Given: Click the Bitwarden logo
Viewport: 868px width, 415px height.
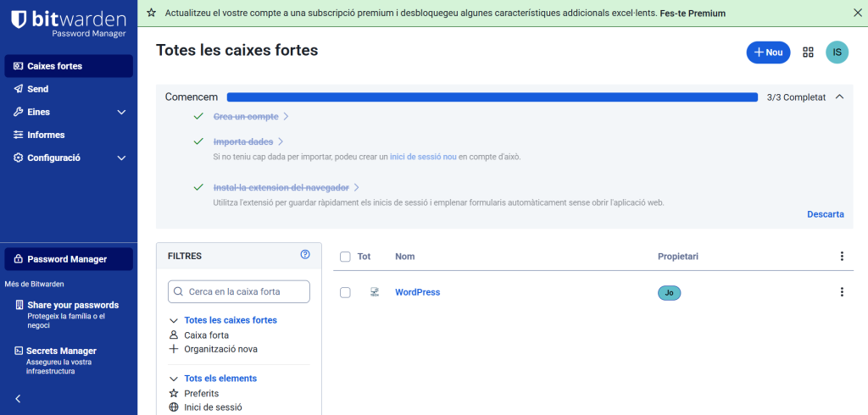Looking at the screenshot, I should pos(68,22).
